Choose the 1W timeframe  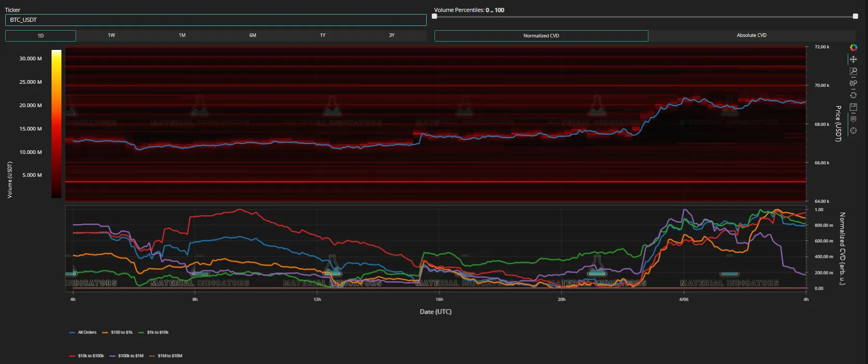111,35
